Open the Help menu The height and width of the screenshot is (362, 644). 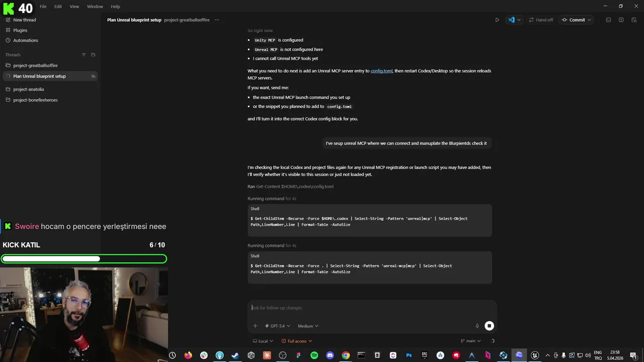point(115,7)
